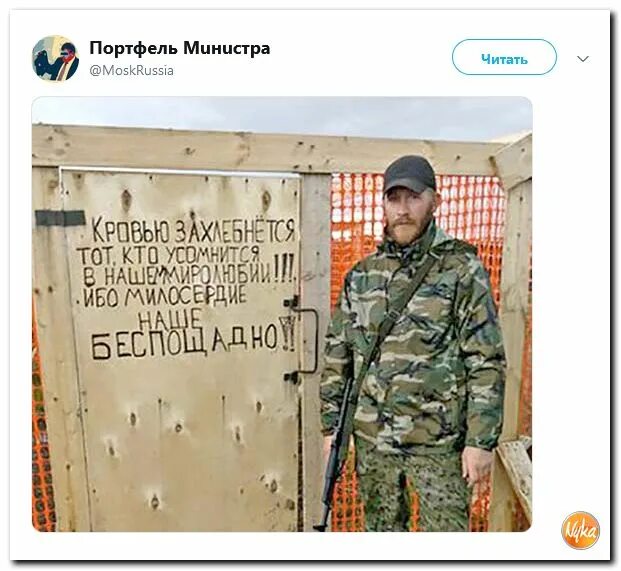Click the orange Nyka watermark logo
The height and width of the screenshot is (571, 621).
580,531
